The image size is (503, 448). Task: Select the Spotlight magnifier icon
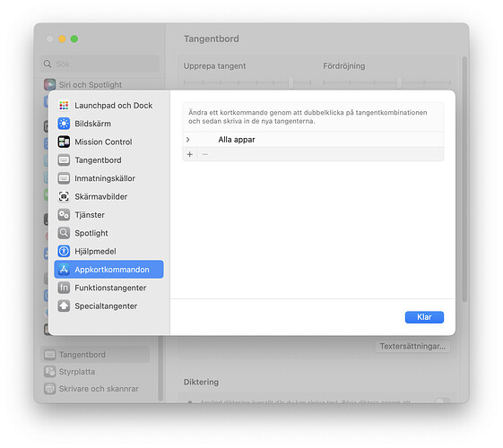[64, 233]
